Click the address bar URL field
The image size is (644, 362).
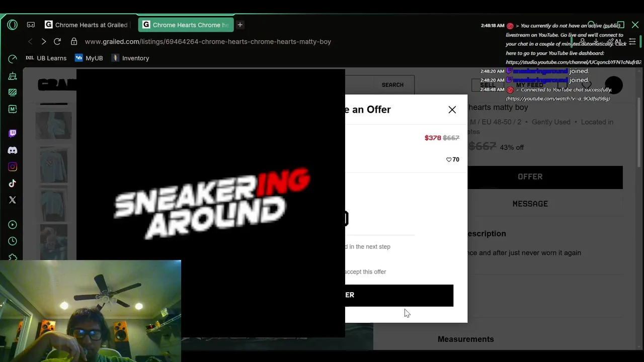tap(208, 42)
